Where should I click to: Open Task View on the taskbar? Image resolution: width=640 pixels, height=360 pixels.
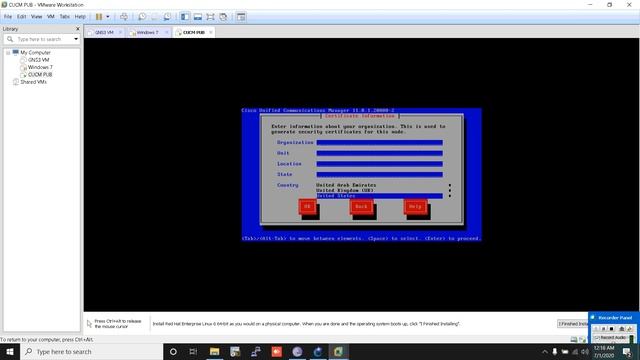[193, 351]
